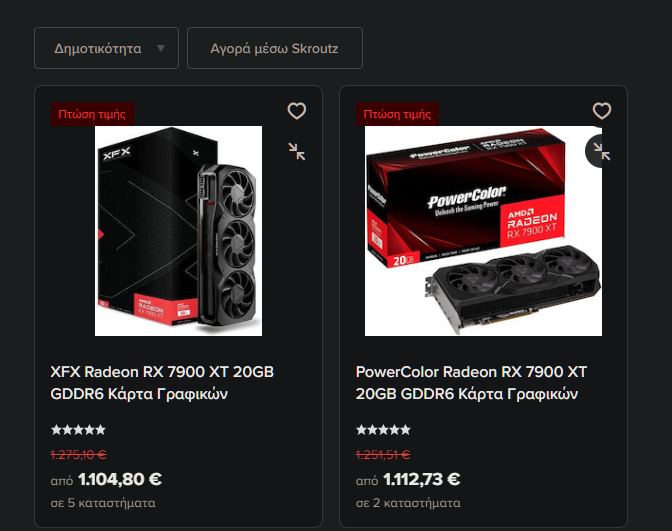Click PowerColor Πτώση τιμής price-drop badge

pyautogui.click(x=397, y=114)
